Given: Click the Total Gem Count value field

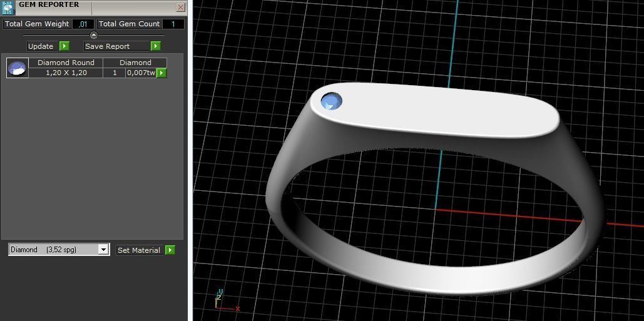Looking at the screenshot, I should coord(173,24).
